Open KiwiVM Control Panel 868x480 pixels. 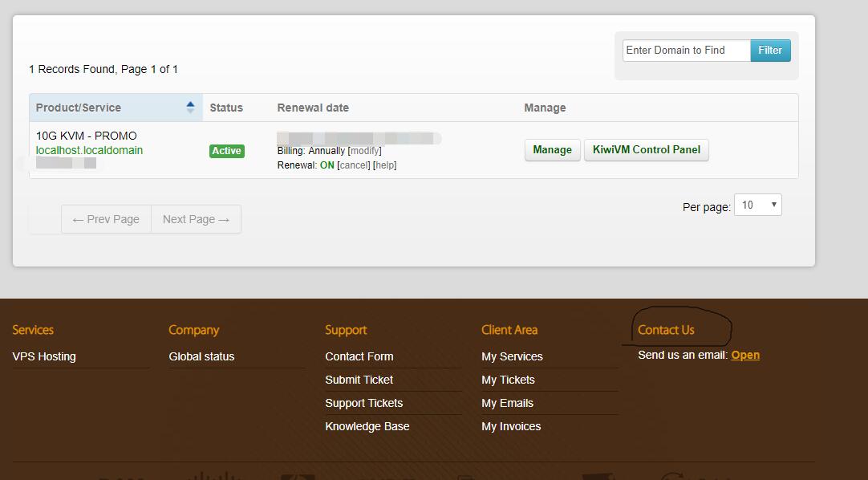(646, 150)
